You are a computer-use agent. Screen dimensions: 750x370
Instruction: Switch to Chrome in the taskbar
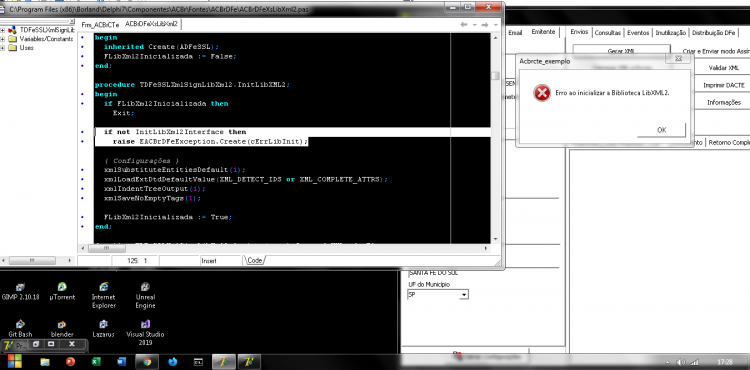[x=147, y=362]
